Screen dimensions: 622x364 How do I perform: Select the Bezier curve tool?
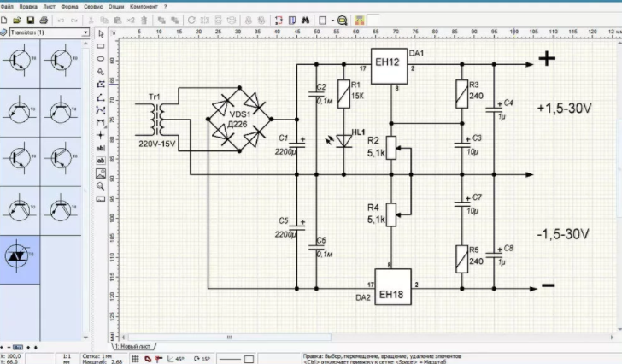pos(101,110)
